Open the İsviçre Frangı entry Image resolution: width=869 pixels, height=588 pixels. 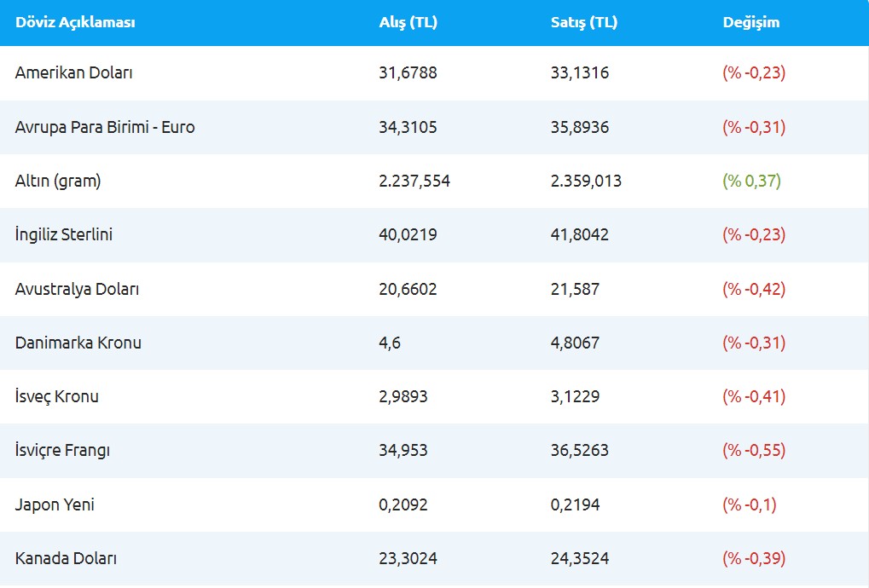coord(63,450)
